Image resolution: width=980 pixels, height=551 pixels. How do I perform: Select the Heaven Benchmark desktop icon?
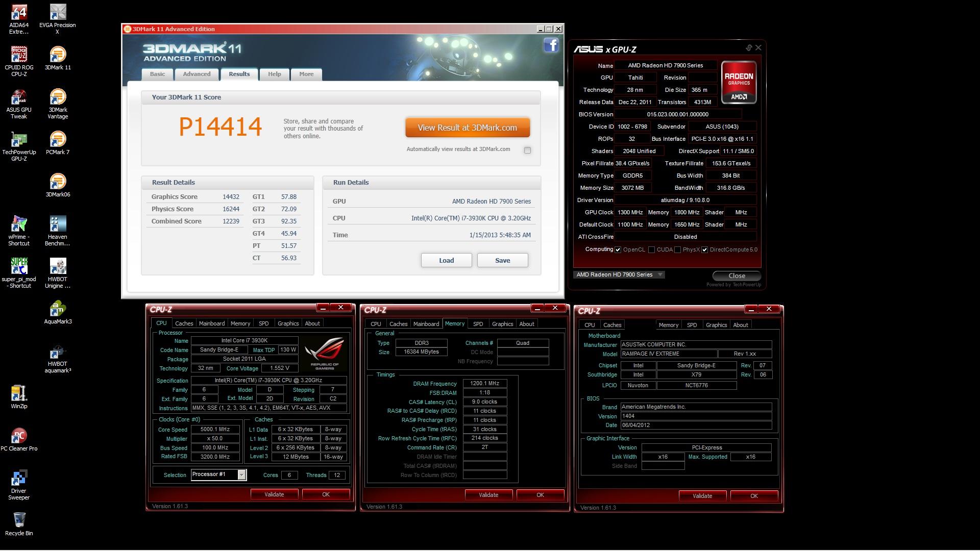point(57,231)
